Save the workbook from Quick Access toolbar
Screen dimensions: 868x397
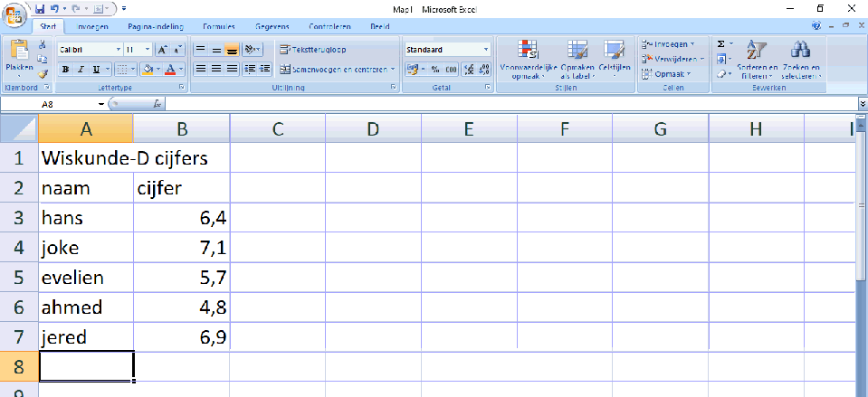click(40, 8)
